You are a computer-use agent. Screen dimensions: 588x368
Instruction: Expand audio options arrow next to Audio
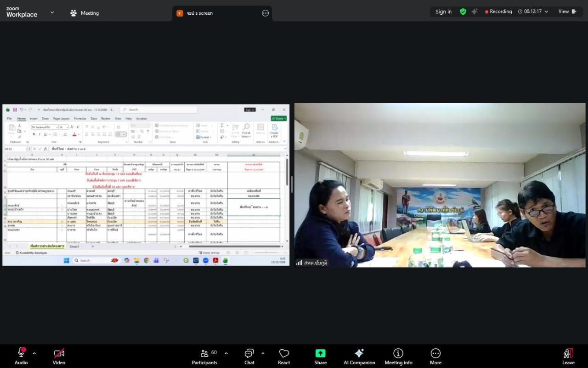[x=34, y=353]
